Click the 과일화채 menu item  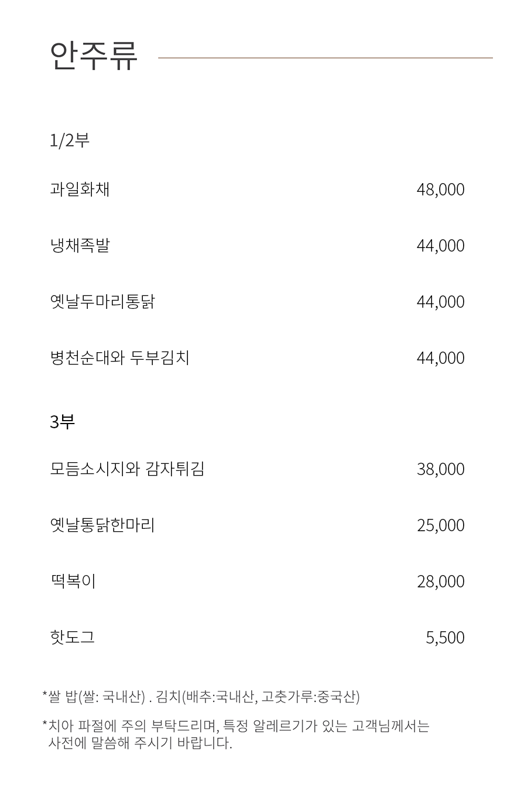[x=80, y=190]
